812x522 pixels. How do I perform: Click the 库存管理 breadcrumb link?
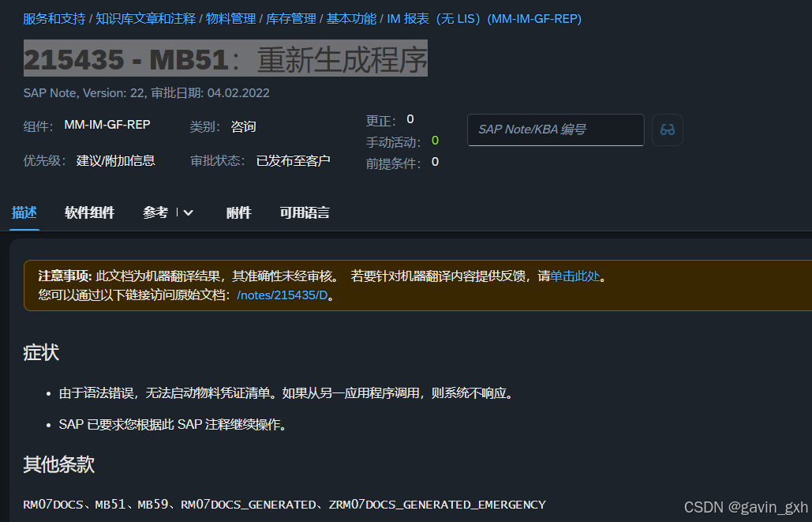[x=291, y=18]
